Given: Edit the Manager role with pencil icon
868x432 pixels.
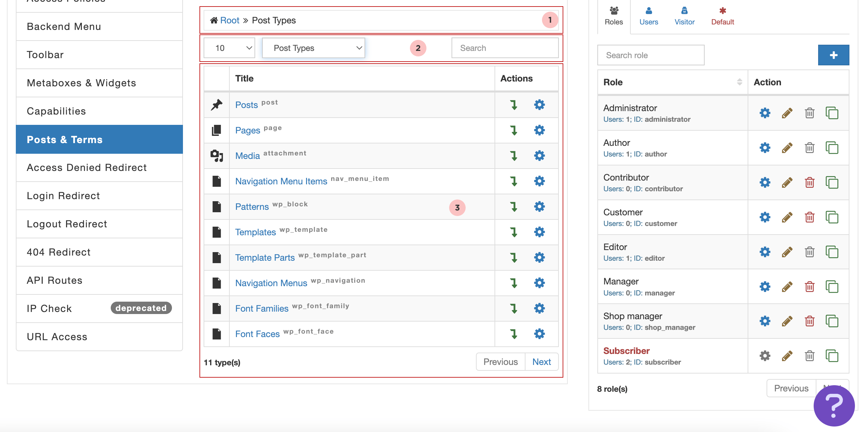Looking at the screenshot, I should coord(787,287).
